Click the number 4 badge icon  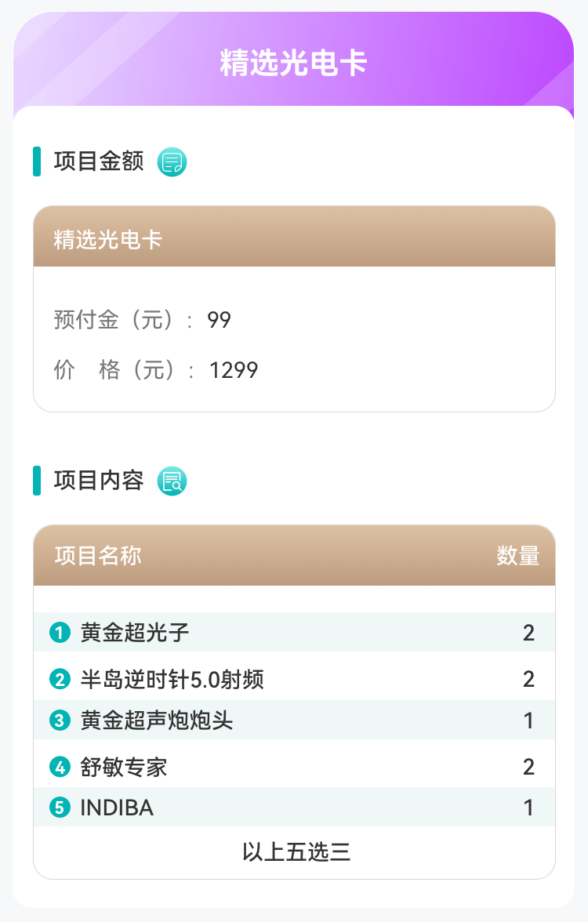click(60, 767)
